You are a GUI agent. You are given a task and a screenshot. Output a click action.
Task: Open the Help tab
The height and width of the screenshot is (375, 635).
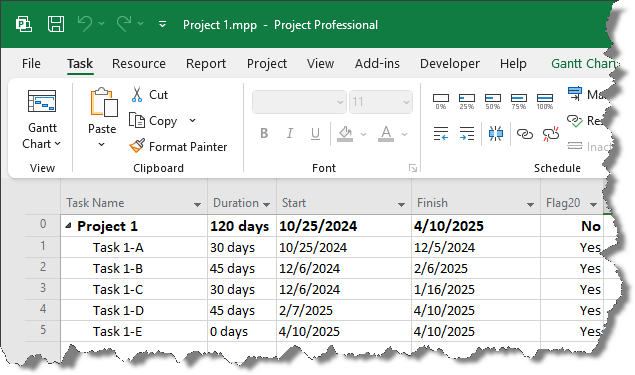click(513, 64)
